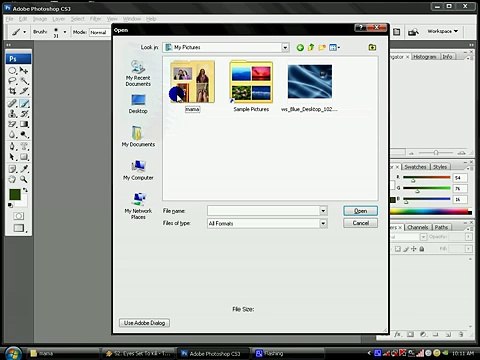Screen dimensions: 480x360
Task: Select the Move tool
Action: [x=24, y=70]
